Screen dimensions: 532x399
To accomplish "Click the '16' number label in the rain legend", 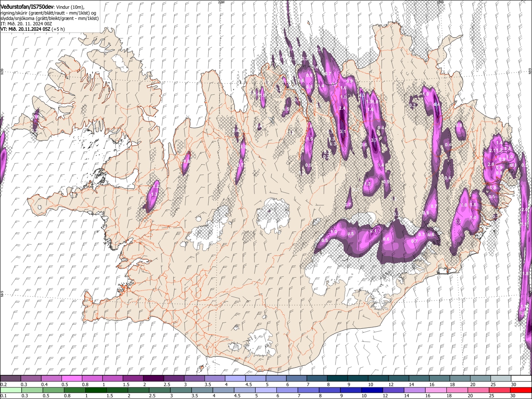I will [x=431, y=396].
